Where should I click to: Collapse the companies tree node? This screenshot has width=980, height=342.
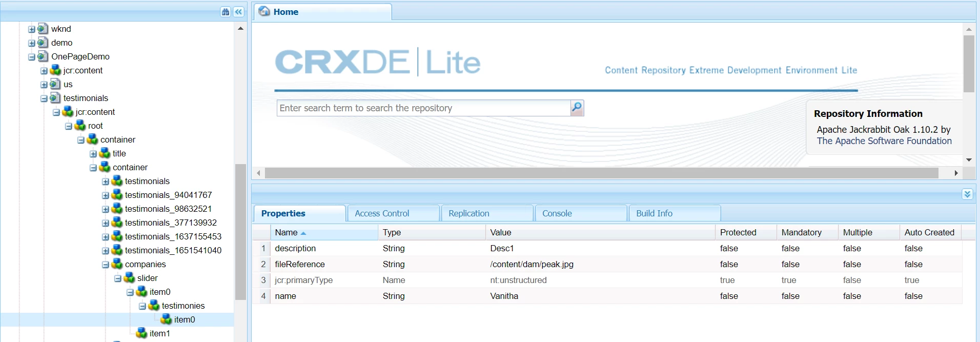[105, 265]
